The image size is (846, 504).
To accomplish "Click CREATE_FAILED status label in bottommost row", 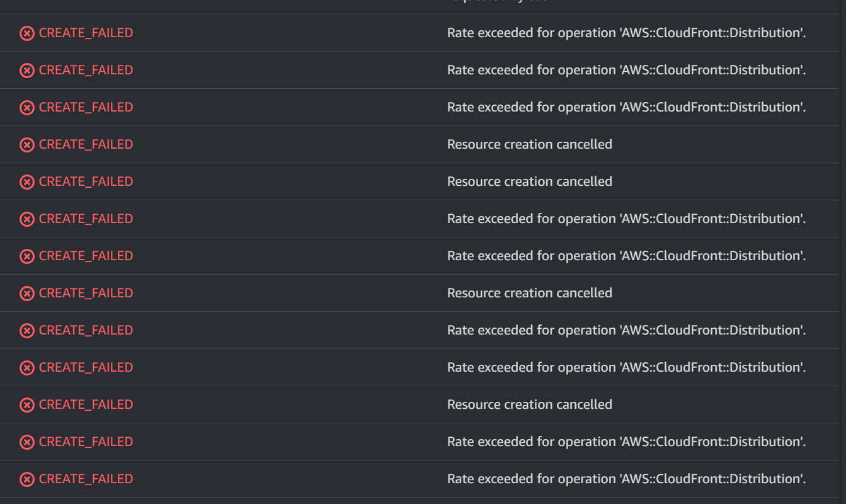I will 86,479.
